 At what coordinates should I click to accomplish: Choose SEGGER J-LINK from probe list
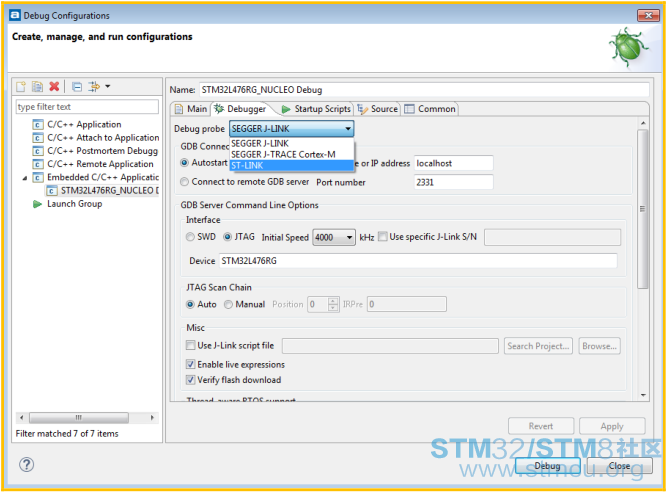coord(291,144)
